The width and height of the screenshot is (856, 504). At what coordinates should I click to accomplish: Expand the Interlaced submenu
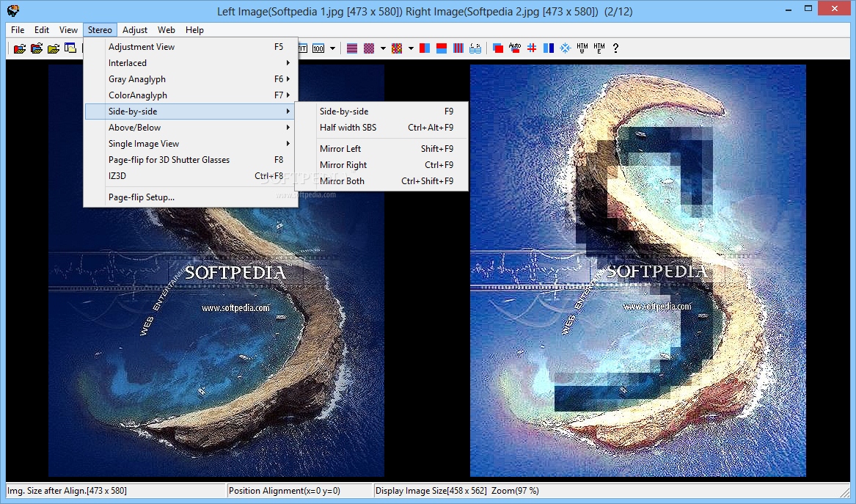190,63
